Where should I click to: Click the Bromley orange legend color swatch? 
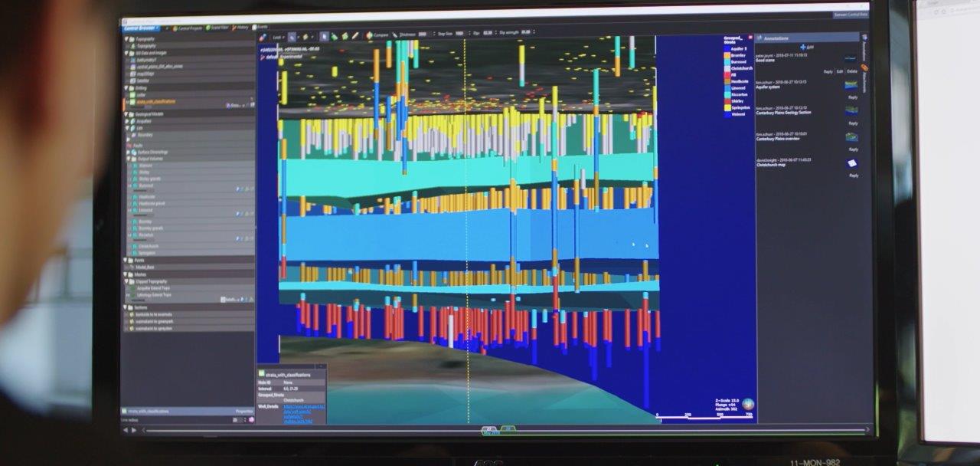click(x=727, y=55)
